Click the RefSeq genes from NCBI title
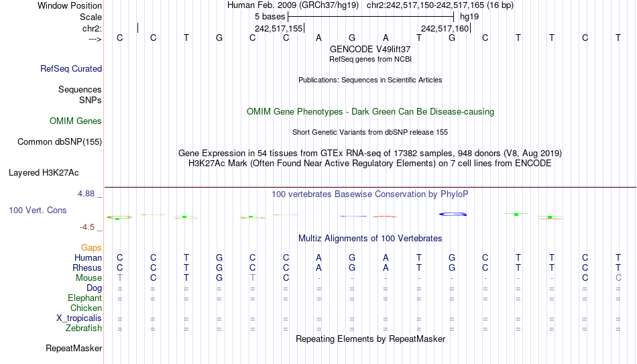The image size is (637, 364). (371, 59)
